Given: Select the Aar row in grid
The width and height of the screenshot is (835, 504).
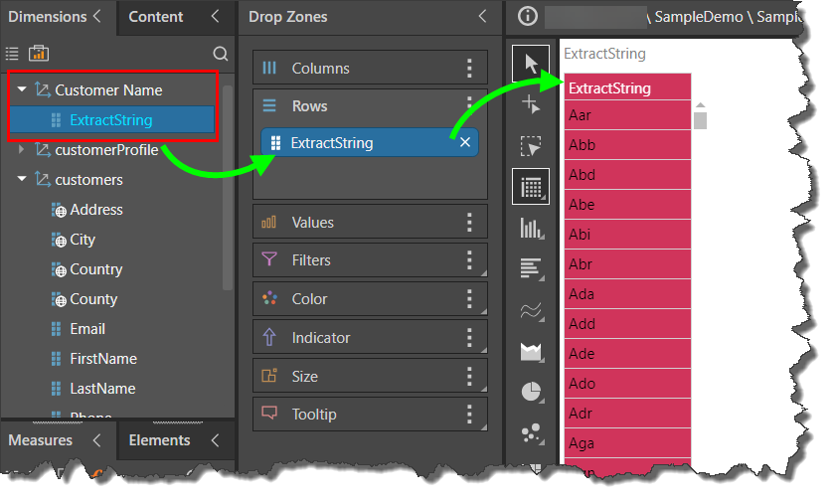Looking at the screenshot, I should tap(628, 115).
